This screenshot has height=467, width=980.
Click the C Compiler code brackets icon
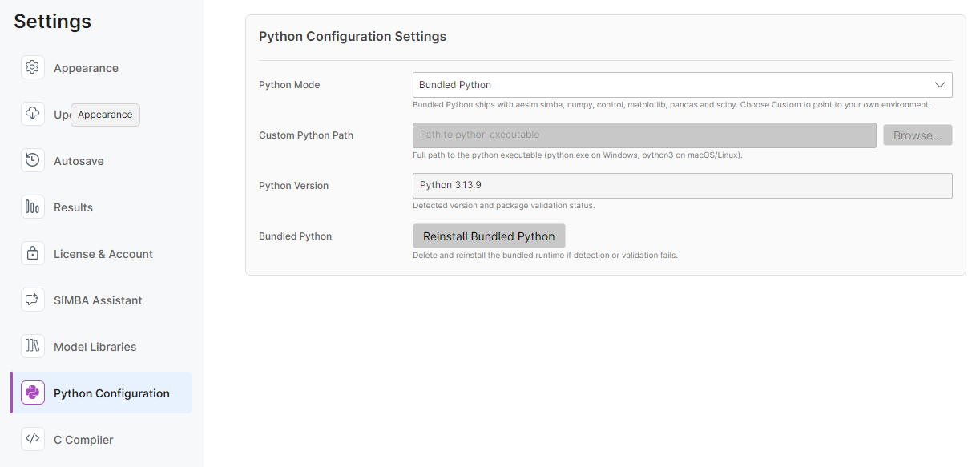(33, 439)
